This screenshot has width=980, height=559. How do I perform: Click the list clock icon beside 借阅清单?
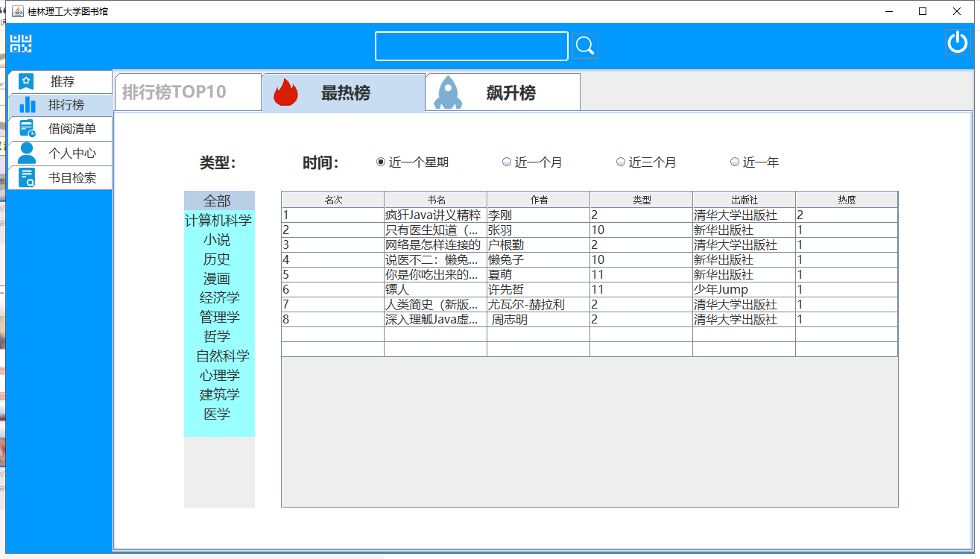click(28, 128)
